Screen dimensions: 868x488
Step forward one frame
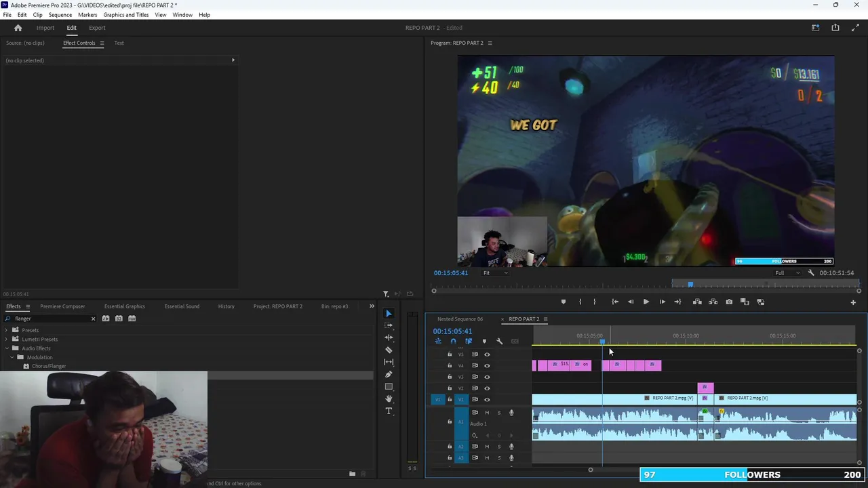[x=662, y=302]
